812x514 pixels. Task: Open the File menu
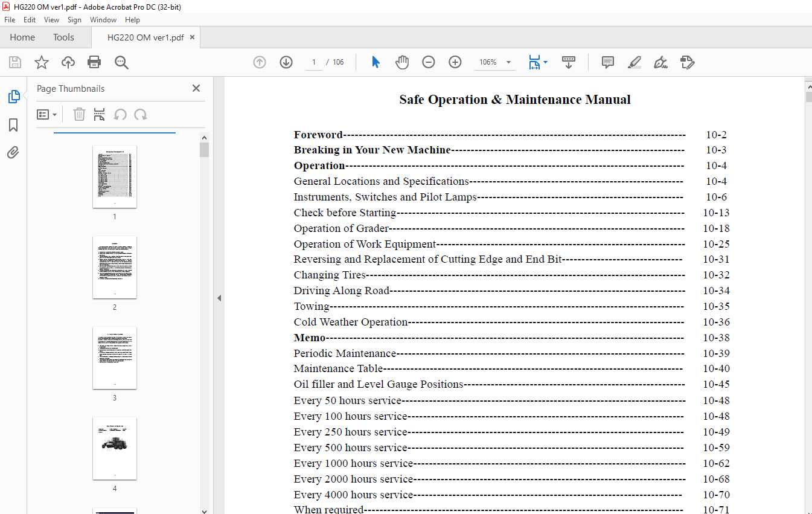[x=10, y=20]
